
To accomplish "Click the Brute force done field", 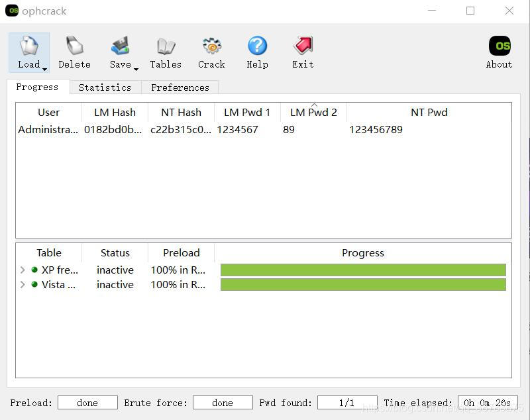I will 223,402.
